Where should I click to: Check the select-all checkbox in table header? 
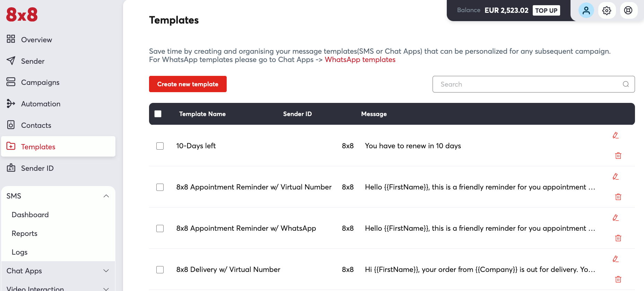(x=158, y=114)
